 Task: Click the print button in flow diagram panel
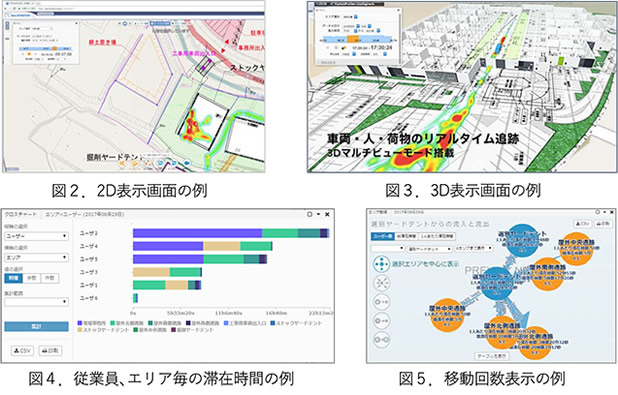coord(603,224)
